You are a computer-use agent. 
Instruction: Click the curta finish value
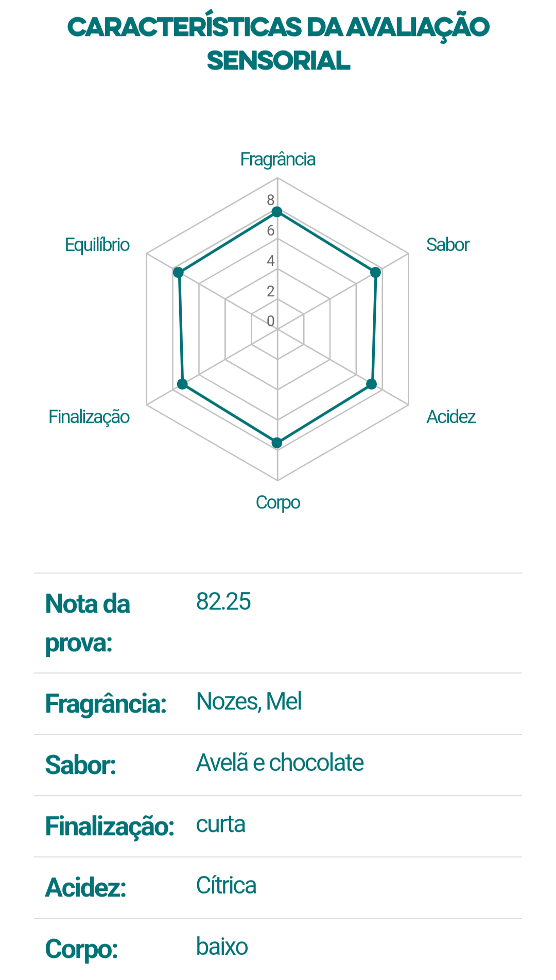pos(220,824)
